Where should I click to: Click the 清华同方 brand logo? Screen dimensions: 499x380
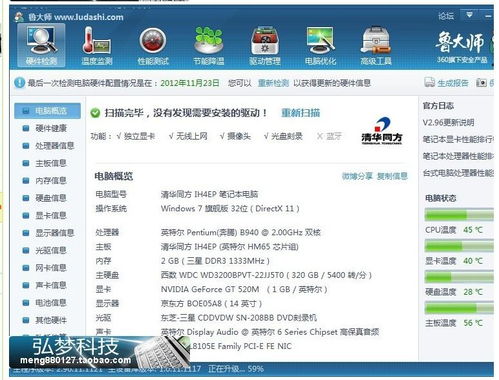(x=382, y=131)
